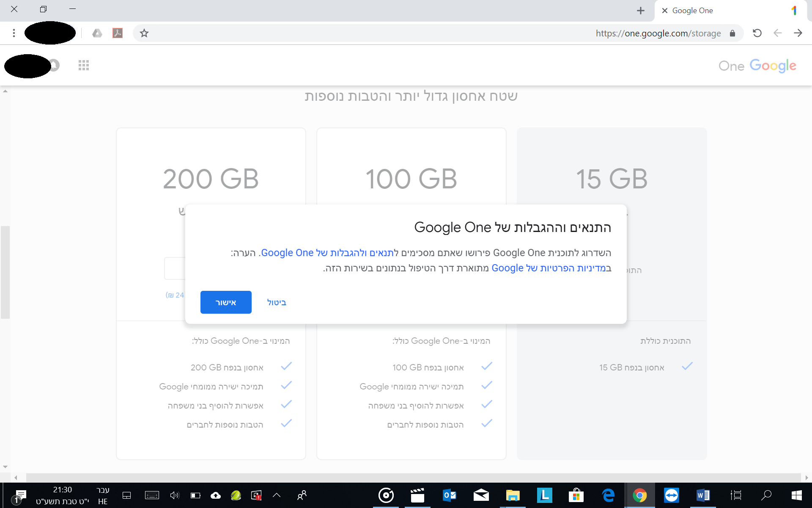Reload the page with refresh icon

(x=757, y=33)
